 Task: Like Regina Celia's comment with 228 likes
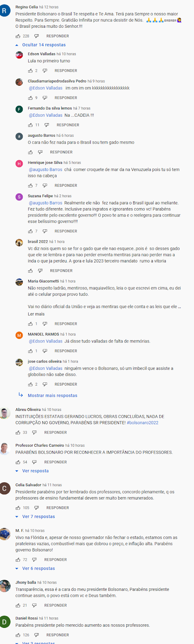click(x=18, y=36)
